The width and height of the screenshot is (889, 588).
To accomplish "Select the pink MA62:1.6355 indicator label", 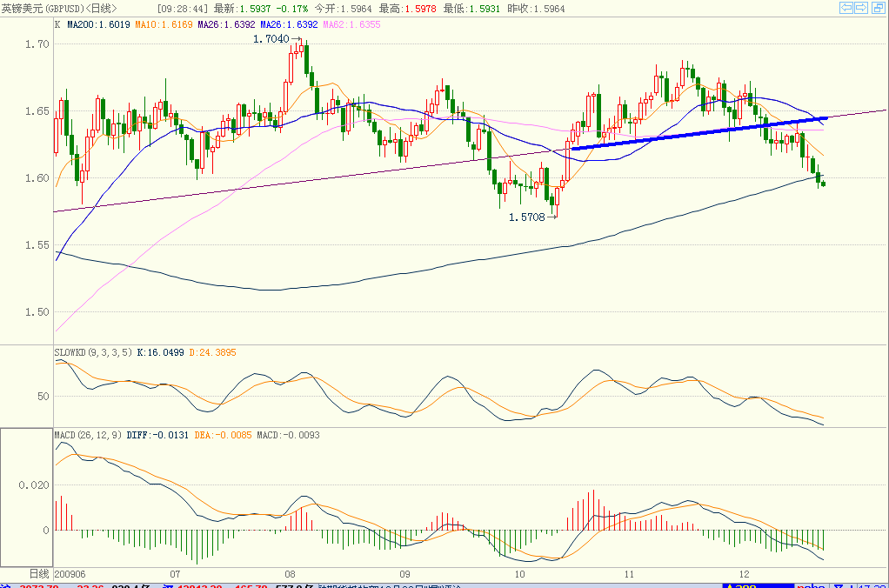I will (351, 24).
